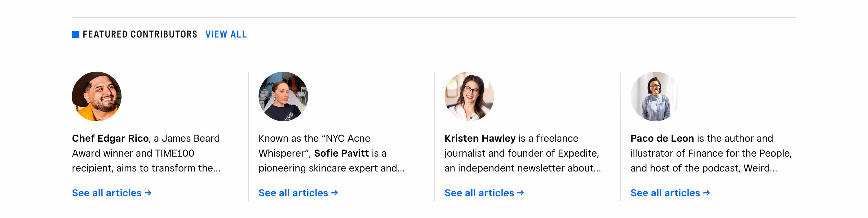See all articles by Sofie Pavitt

click(x=298, y=193)
